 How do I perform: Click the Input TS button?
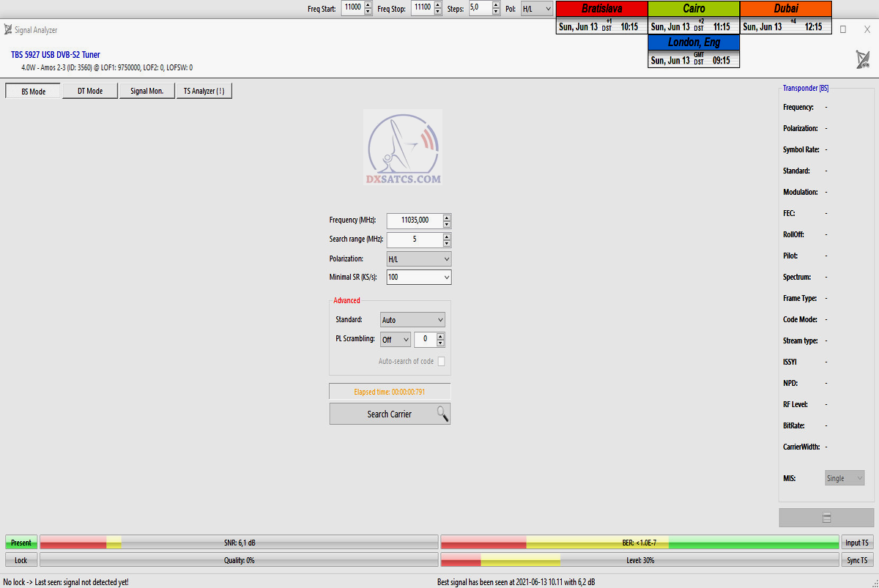pyautogui.click(x=857, y=543)
